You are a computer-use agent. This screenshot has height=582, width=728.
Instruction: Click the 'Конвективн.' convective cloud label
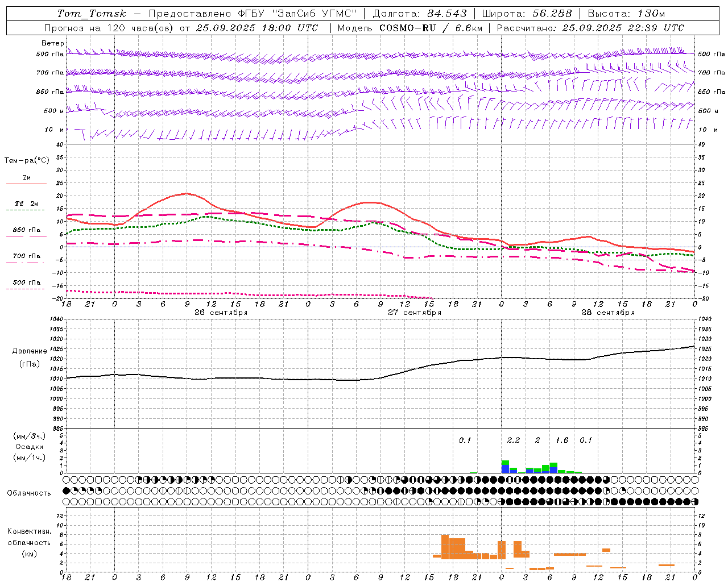click(x=30, y=531)
